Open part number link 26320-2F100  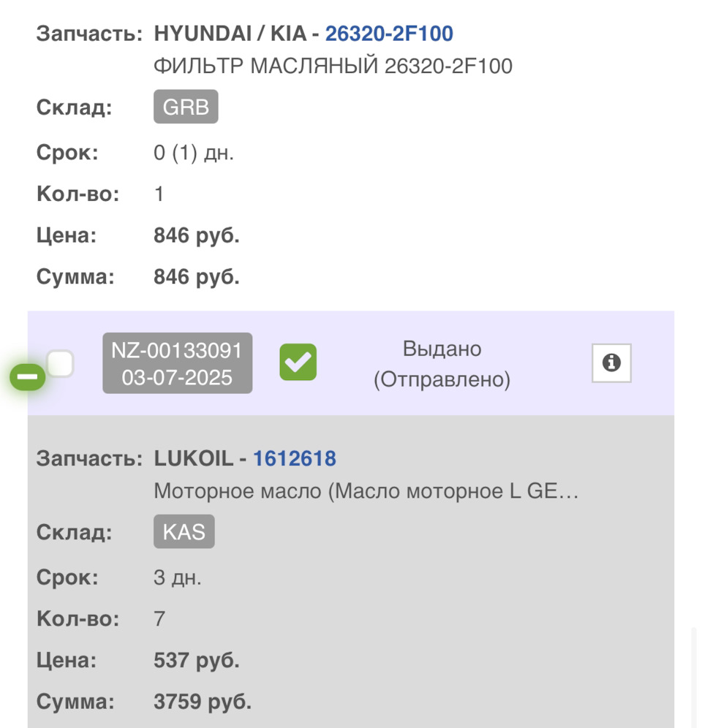click(x=389, y=34)
